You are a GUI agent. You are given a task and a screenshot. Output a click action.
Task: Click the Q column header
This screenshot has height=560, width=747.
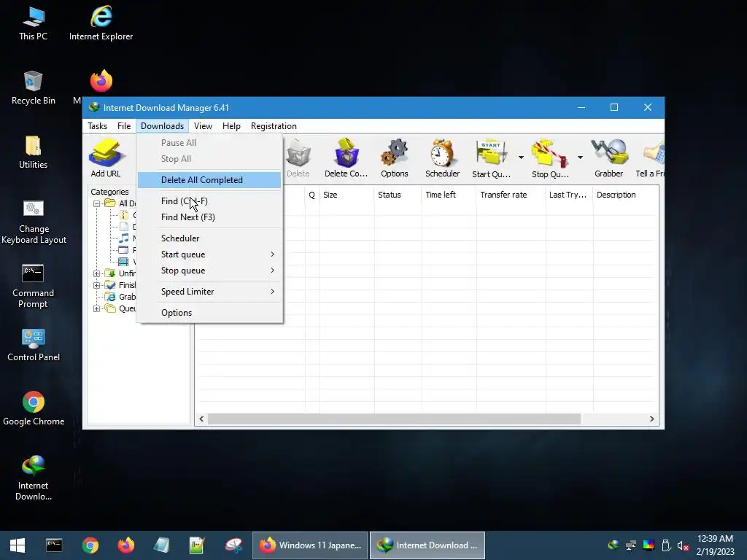312,195
